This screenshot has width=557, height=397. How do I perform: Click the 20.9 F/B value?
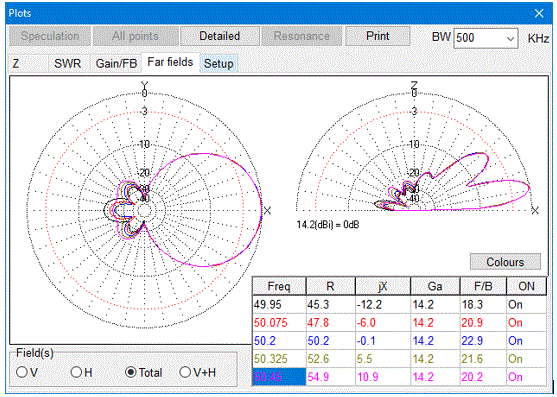pyautogui.click(x=472, y=323)
